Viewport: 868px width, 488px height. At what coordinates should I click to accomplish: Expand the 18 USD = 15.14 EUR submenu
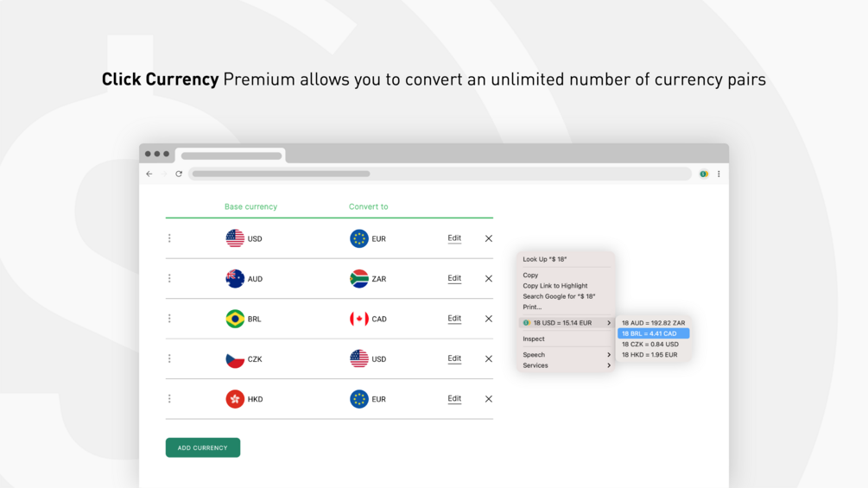[x=566, y=323]
